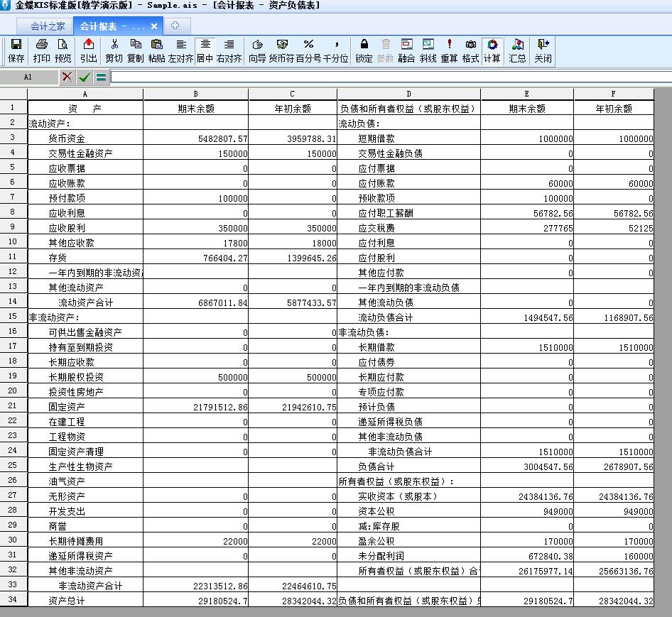This screenshot has height=617, width=672.
Task: Click 重算 (Recalculate) icon
Action: tap(449, 50)
